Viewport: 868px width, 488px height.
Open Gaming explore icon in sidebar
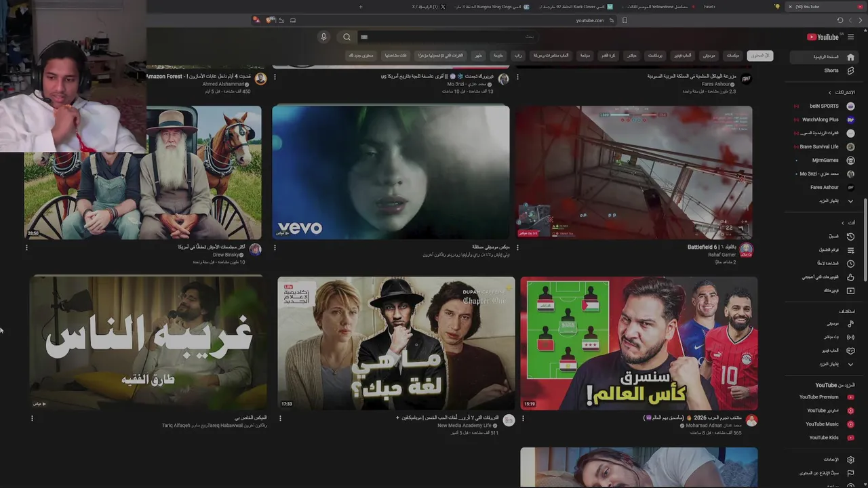pyautogui.click(x=850, y=350)
